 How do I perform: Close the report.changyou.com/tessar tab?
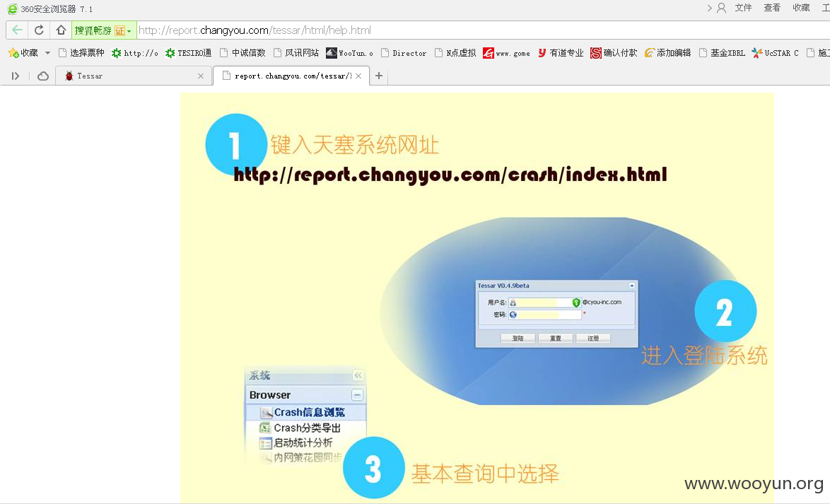point(358,76)
